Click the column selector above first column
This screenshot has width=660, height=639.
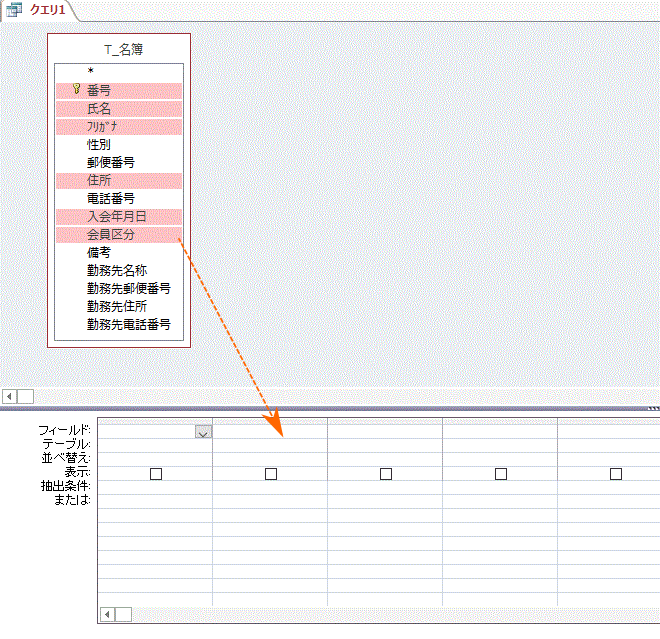[x=155, y=421]
